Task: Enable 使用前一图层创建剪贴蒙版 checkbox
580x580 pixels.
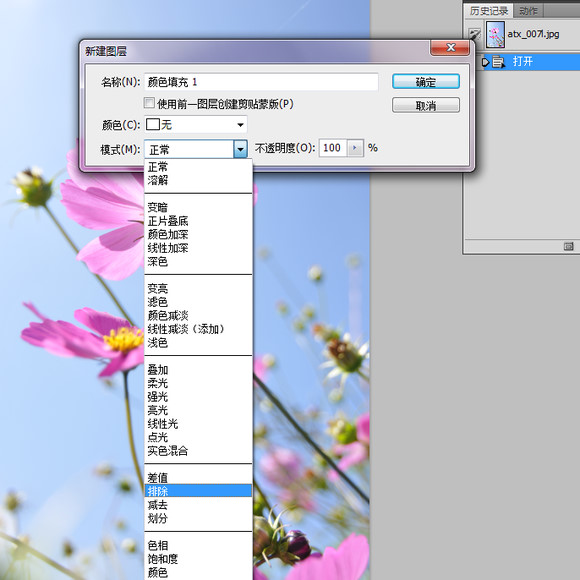Action: pyautogui.click(x=149, y=103)
